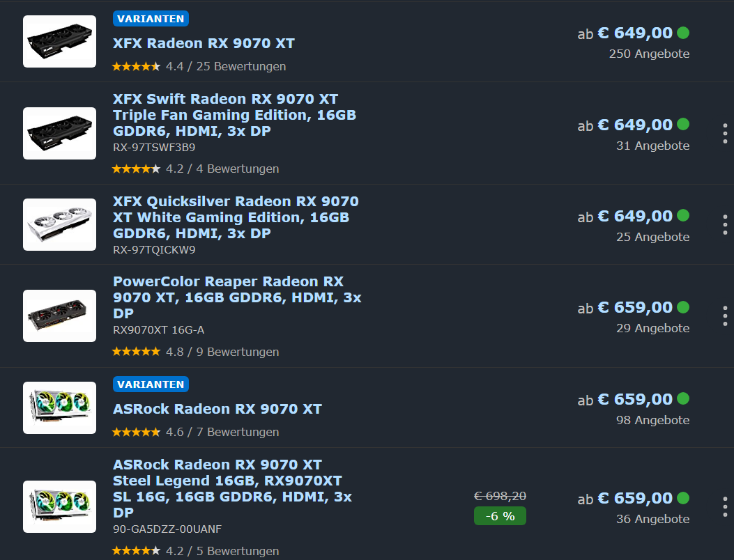Click price € 649,00 with 31 Angebote

tap(635, 125)
